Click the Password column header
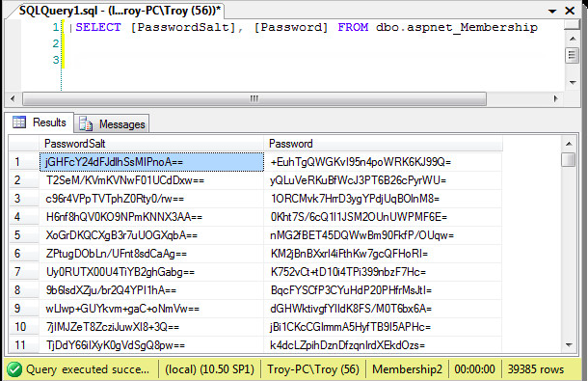This screenshot has width=588, height=381. pyautogui.click(x=383, y=144)
